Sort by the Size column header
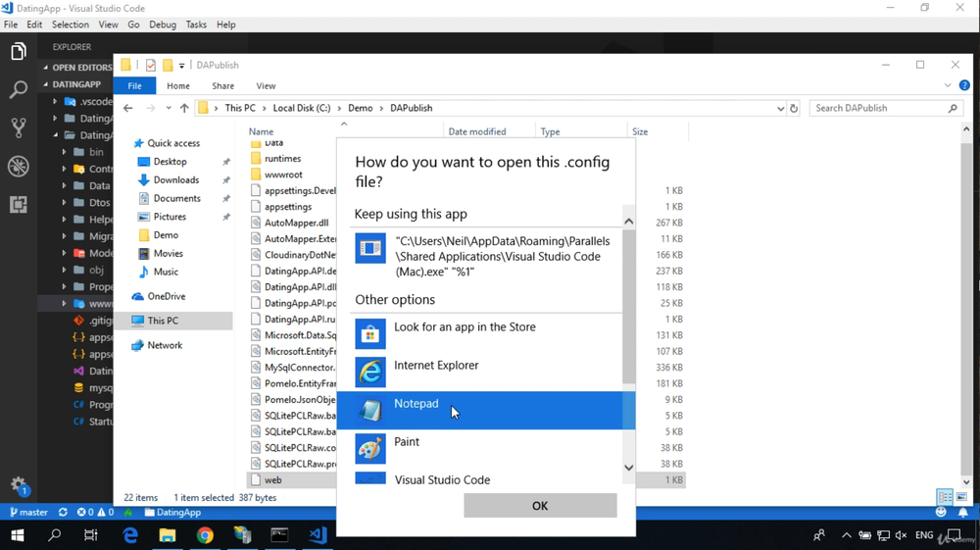The image size is (980, 550). click(640, 132)
